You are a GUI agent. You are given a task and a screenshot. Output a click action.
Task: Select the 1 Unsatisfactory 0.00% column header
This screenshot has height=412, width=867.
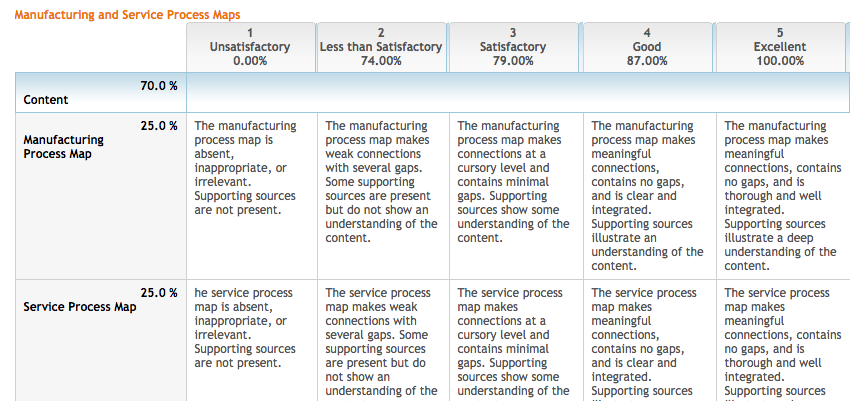tap(250, 48)
